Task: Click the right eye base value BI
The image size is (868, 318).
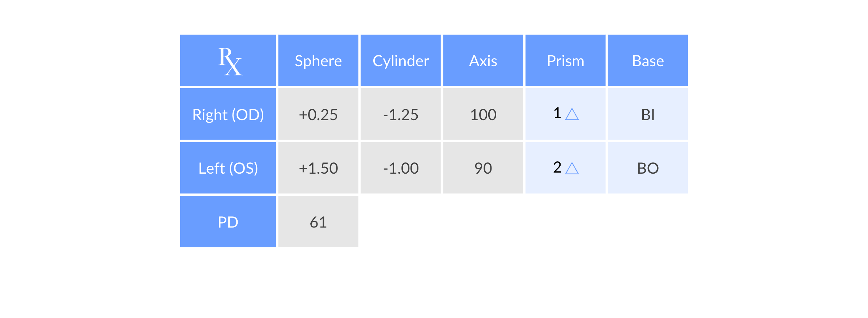Action: (648, 115)
